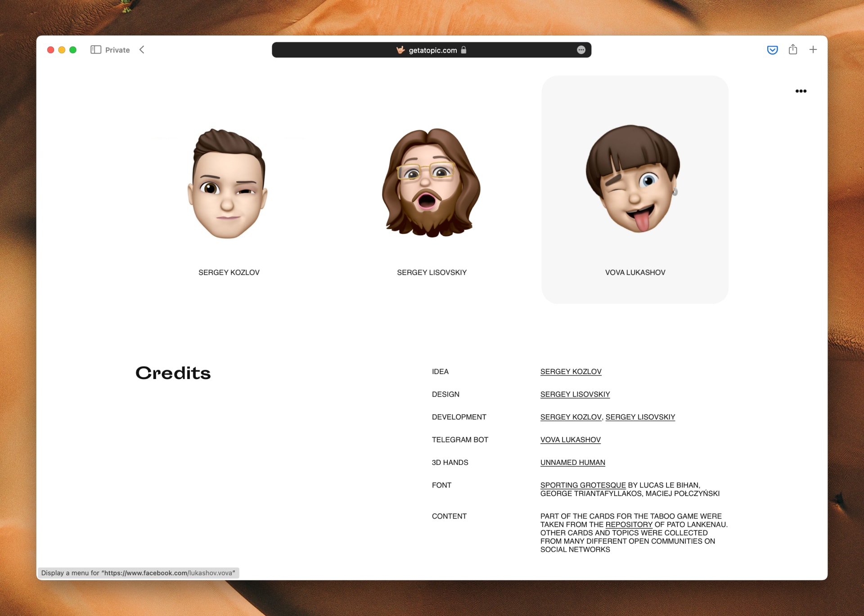Maximize the Safari window with green button
Screen dimensions: 864x616
pyautogui.click(x=73, y=50)
